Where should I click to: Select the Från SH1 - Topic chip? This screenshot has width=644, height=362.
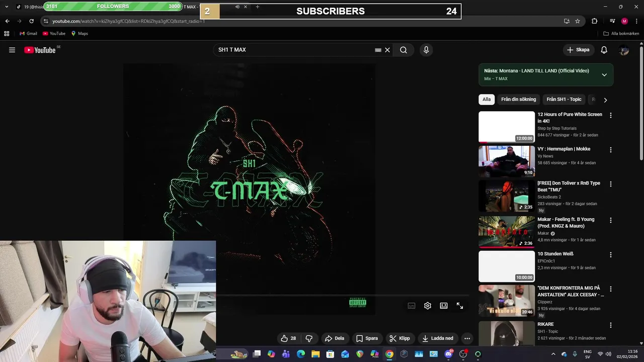tap(564, 100)
